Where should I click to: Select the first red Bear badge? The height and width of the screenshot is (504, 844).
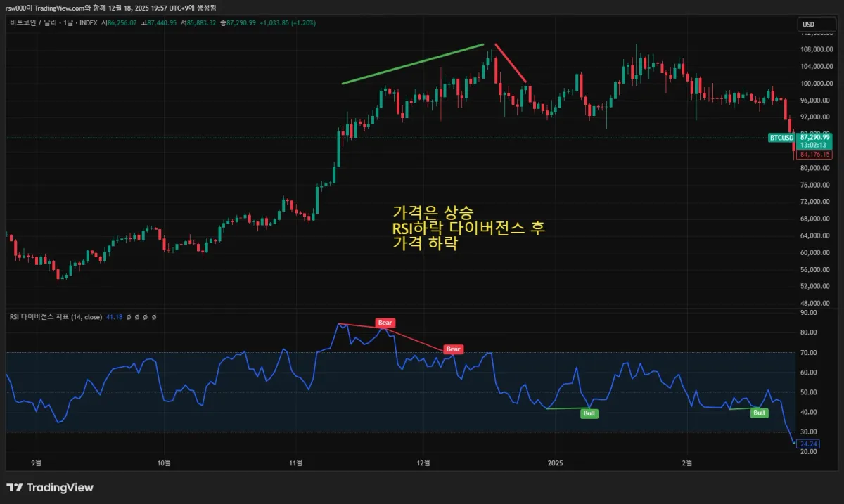point(384,323)
